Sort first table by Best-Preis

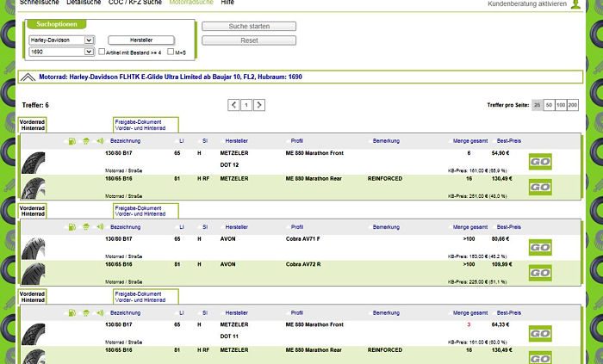click(x=509, y=141)
